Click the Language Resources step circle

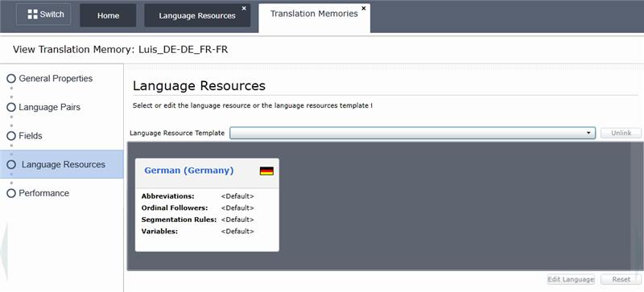[11, 165]
